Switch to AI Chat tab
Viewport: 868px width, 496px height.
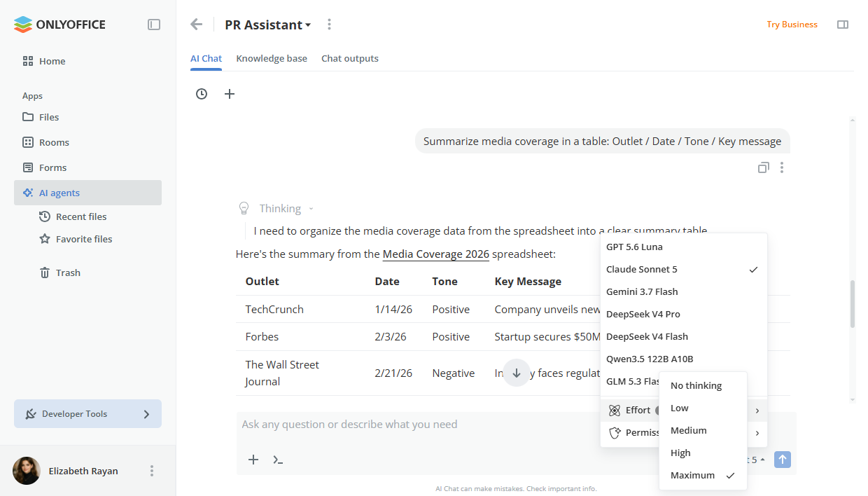point(206,59)
